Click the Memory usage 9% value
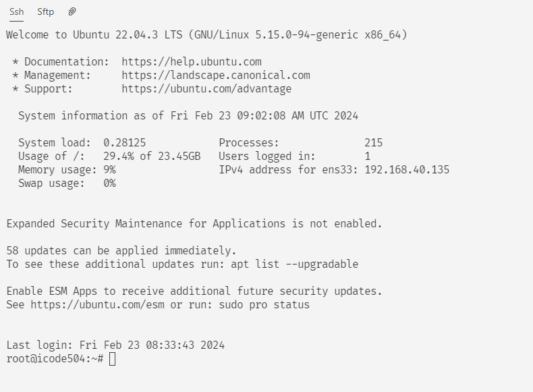Screen dimensions: 533x392 click(x=109, y=170)
